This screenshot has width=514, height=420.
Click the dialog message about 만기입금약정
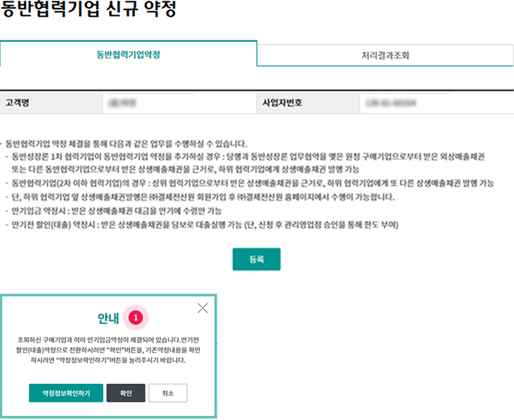point(108,349)
